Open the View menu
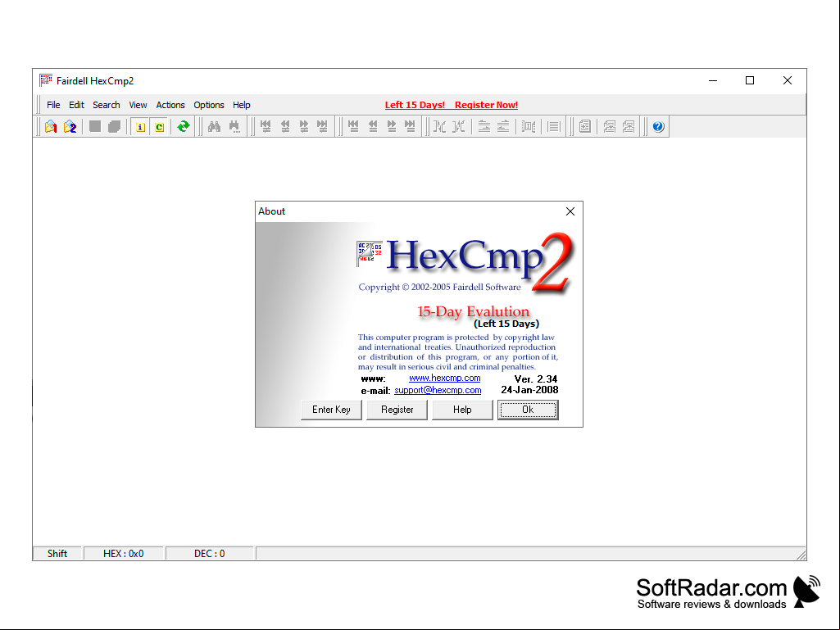Screen dimensions: 840x630 (x=138, y=105)
